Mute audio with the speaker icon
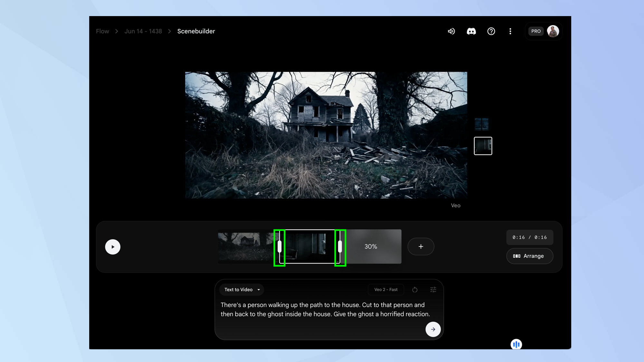The width and height of the screenshot is (644, 362). pyautogui.click(x=451, y=31)
